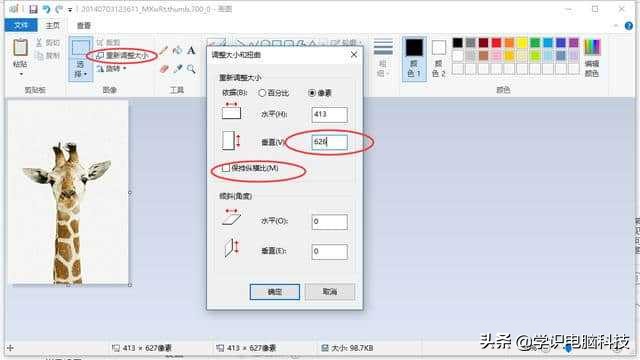Viewport: 640px width, 360px height.
Task: Open the Rotate dropdown menu
Action: [111, 69]
